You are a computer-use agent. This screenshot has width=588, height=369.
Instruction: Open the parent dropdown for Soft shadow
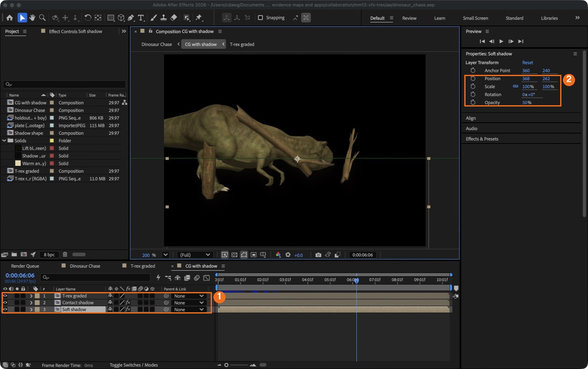[189, 309]
